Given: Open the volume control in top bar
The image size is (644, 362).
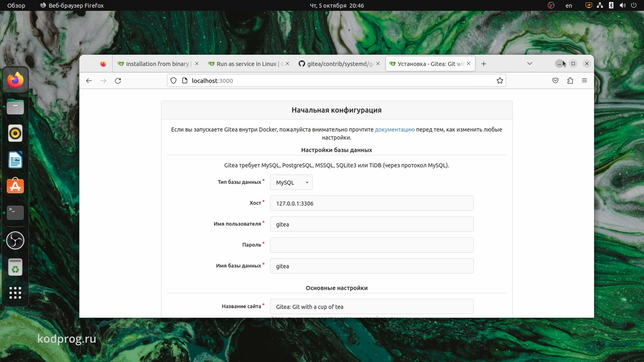Looking at the screenshot, I should [x=623, y=5].
